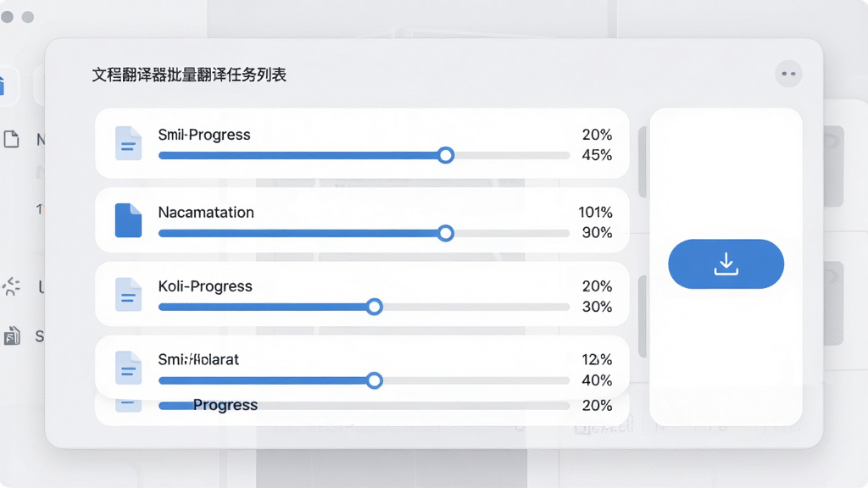The width and height of the screenshot is (868, 488).
Task: Open the two-dot more options menu
Action: tap(788, 74)
